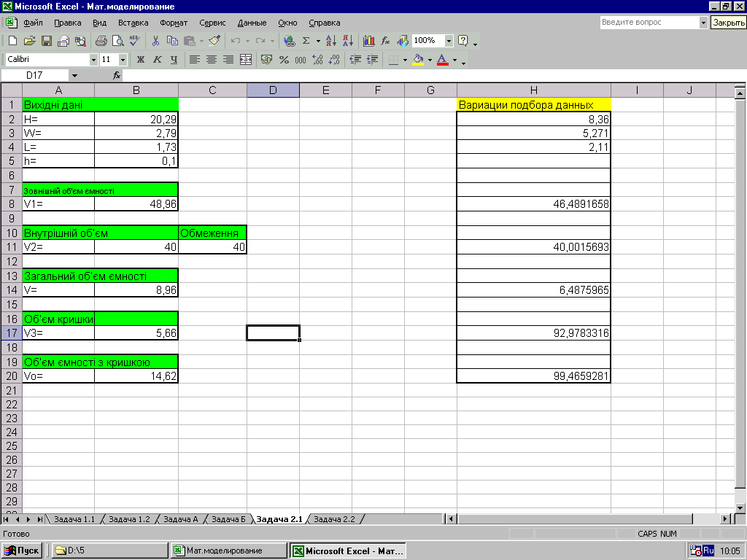Expand the fill color dropdown arrow
747x560 pixels.
(430, 60)
